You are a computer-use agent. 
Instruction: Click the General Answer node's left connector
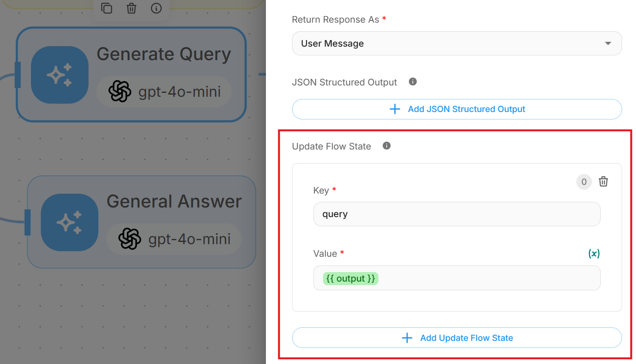point(27,222)
